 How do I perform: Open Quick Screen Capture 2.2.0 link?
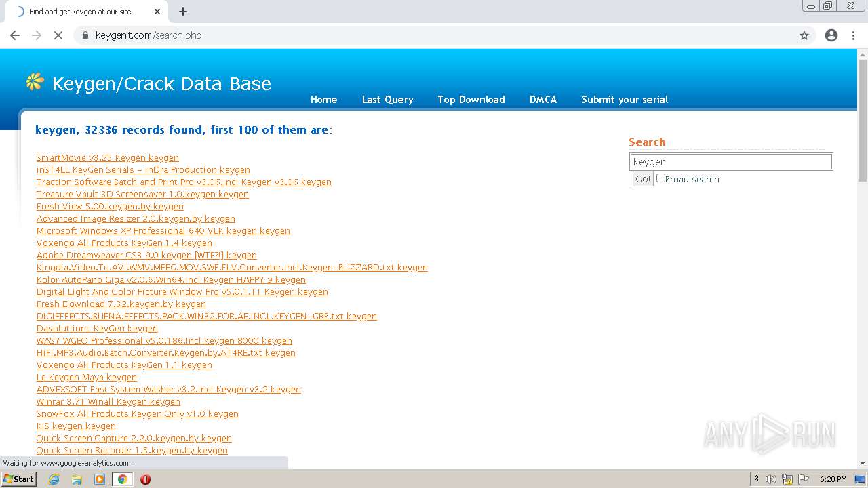coord(134,438)
